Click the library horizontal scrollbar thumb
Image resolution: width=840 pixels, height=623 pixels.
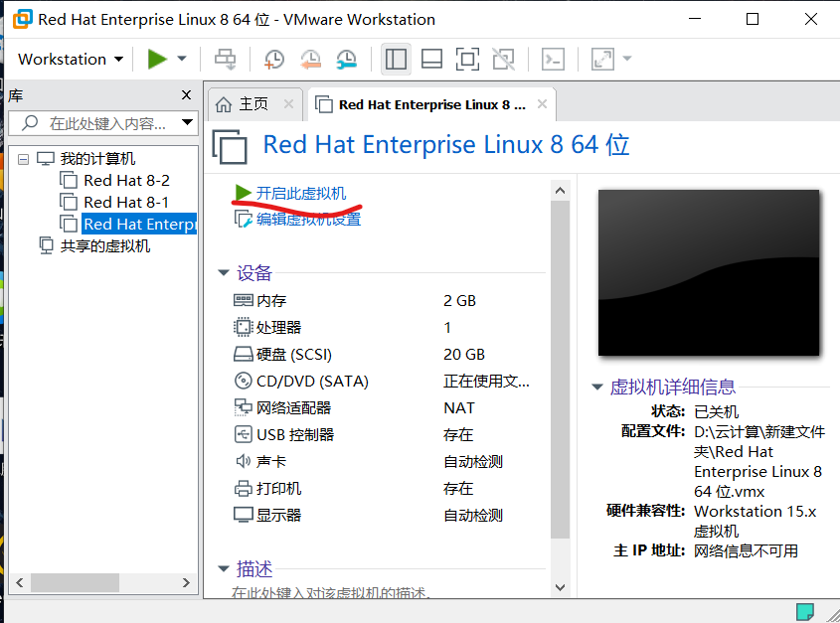tap(75, 583)
